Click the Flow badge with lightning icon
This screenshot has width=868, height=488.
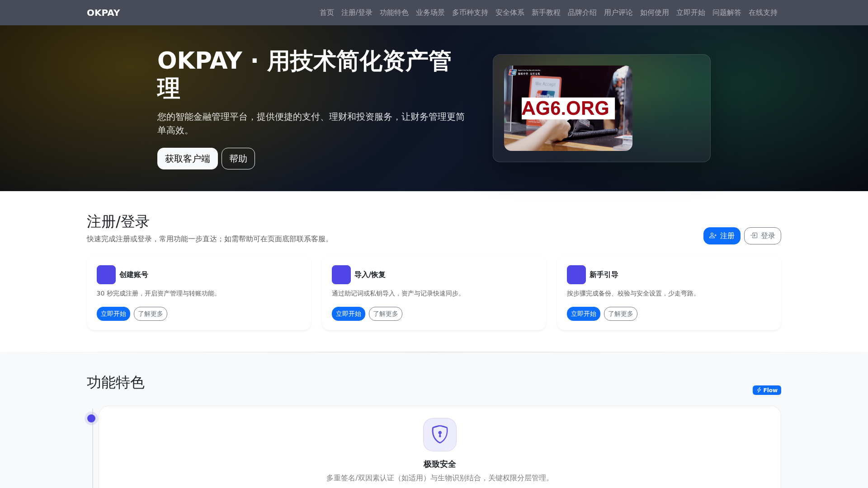pos(767,390)
